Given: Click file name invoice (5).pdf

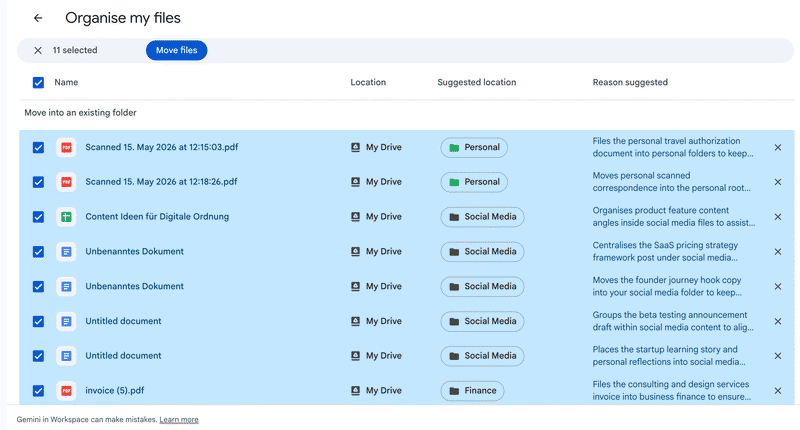Looking at the screenshot, I should coord(115,391).
